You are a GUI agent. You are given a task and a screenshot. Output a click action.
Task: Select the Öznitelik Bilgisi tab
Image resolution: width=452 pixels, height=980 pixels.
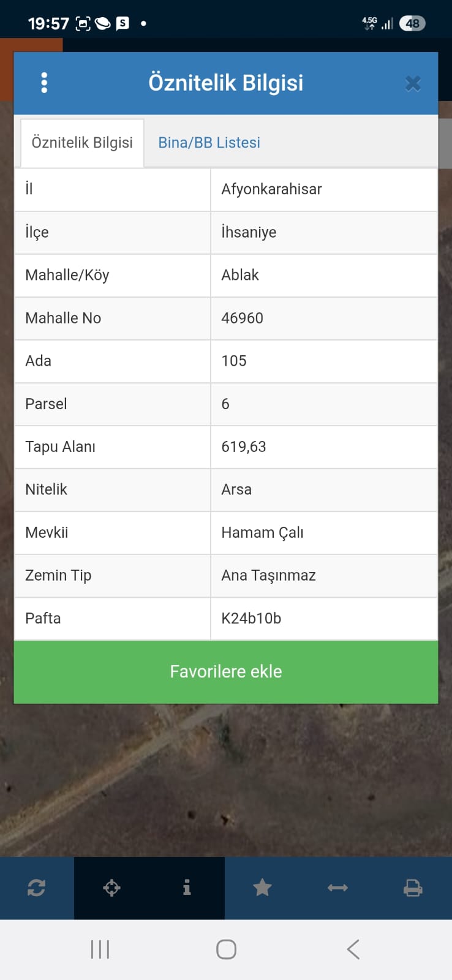click(82, 143)
